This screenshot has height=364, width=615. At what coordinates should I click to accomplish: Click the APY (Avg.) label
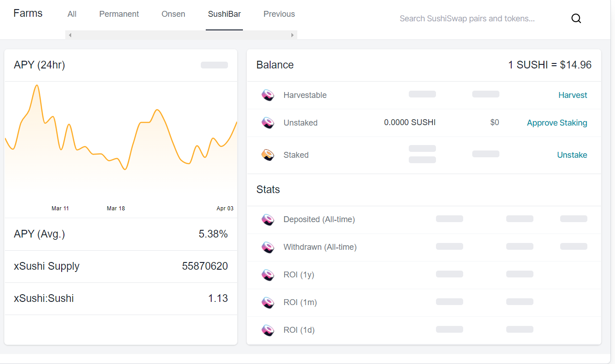39,234
